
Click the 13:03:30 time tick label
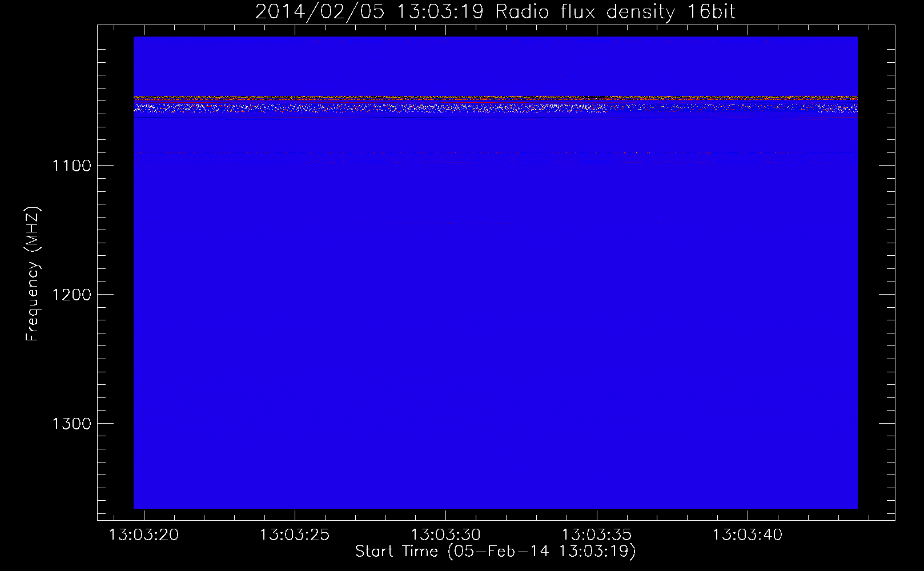pyautogui.click(x=446, y=535)
